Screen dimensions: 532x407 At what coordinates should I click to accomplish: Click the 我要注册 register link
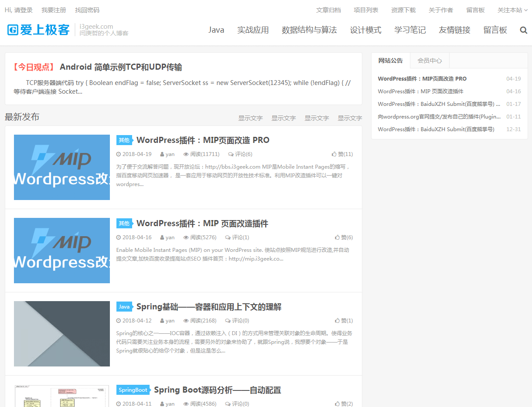point(54,10)
